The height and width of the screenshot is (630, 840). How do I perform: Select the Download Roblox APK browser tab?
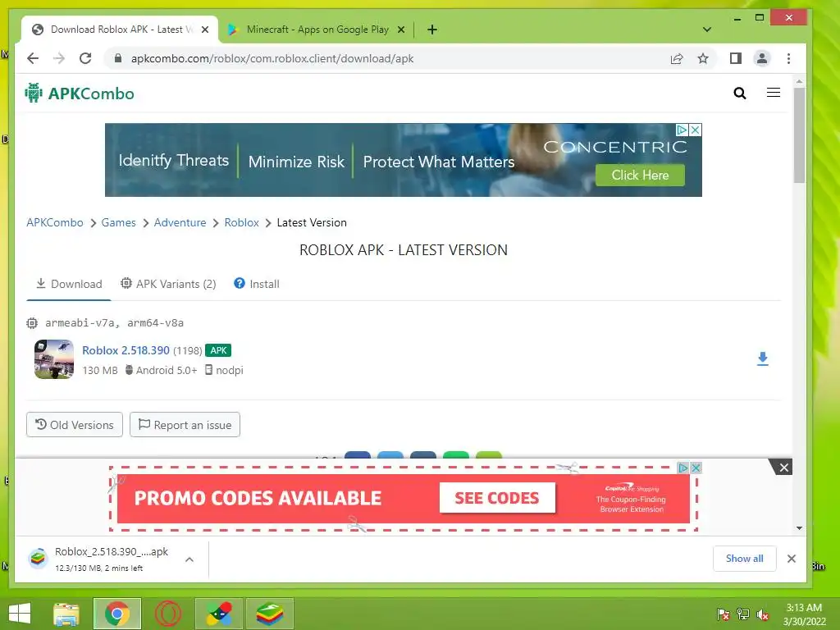pos(120,30)
